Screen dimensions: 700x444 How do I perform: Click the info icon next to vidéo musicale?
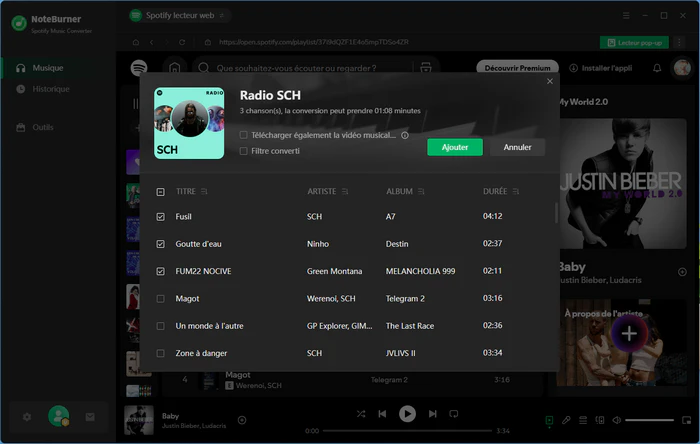point(405,135)
